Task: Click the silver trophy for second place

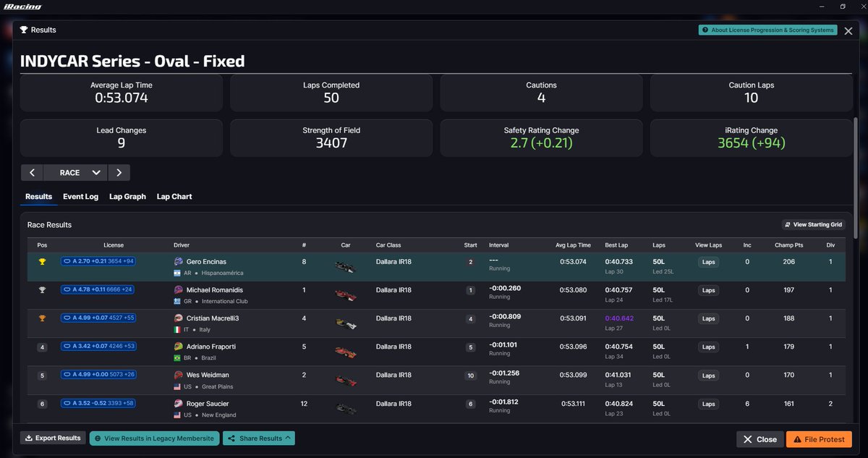Action: click(x=42, y=290)
